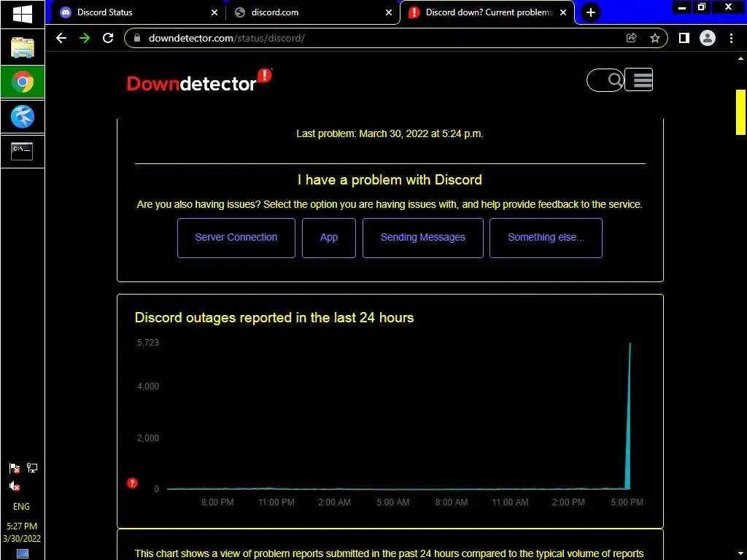Open the Chrome side panel
The width and height of the screenshot is (747, 560).
coord(684,38)
